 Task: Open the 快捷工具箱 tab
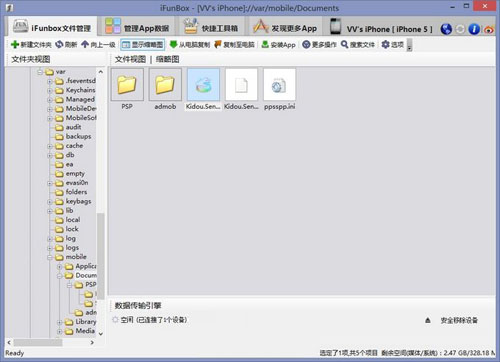pyautogui.click(x=211, y=27)
